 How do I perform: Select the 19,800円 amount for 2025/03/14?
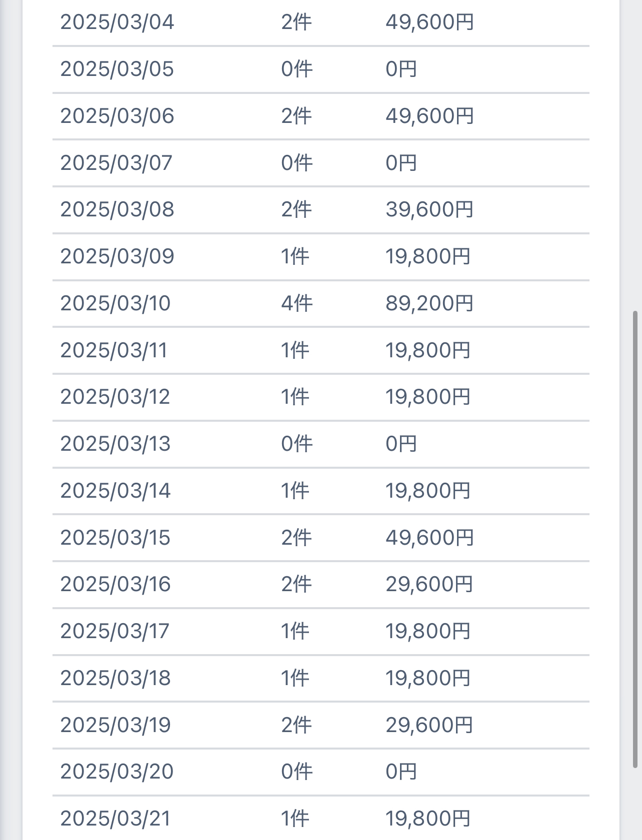click(x=428, y=491)
